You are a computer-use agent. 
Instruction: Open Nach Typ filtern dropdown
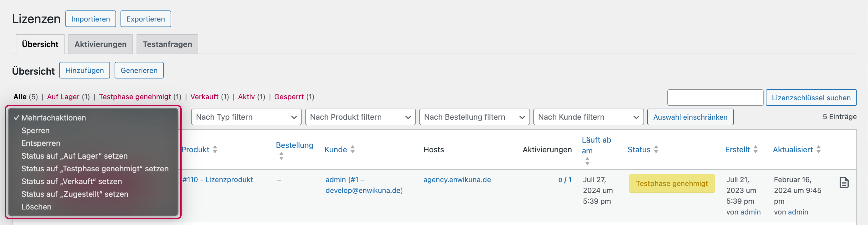[246, 117]
